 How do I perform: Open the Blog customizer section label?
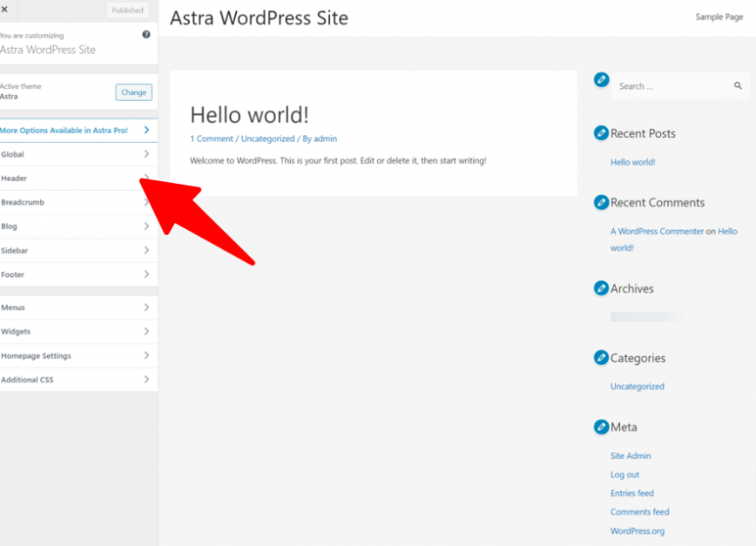9,226
